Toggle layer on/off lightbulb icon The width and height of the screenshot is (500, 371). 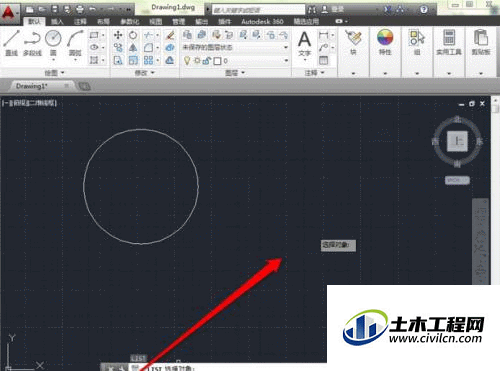click(x=187, y=61)
